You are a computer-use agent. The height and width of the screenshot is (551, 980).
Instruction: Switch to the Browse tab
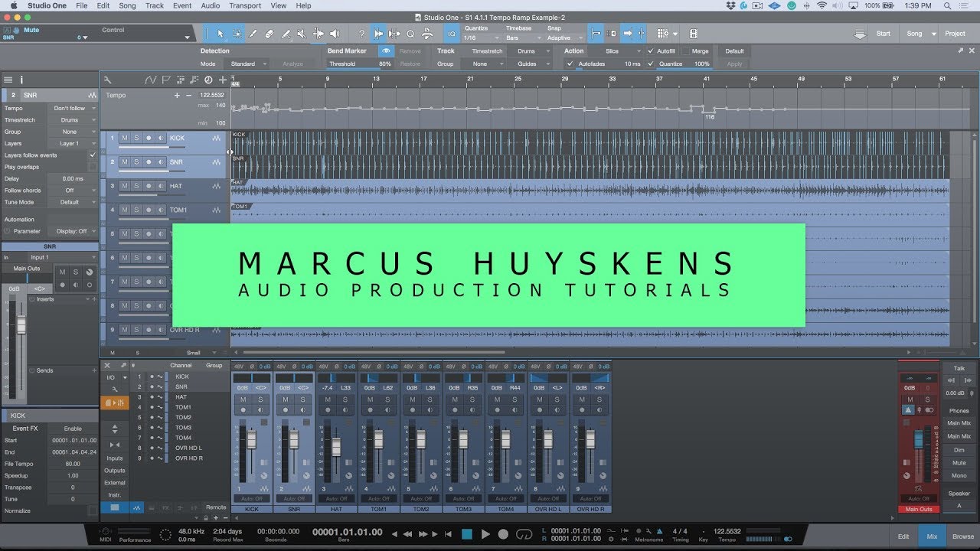pyautogui.click(x=963, y=536)
